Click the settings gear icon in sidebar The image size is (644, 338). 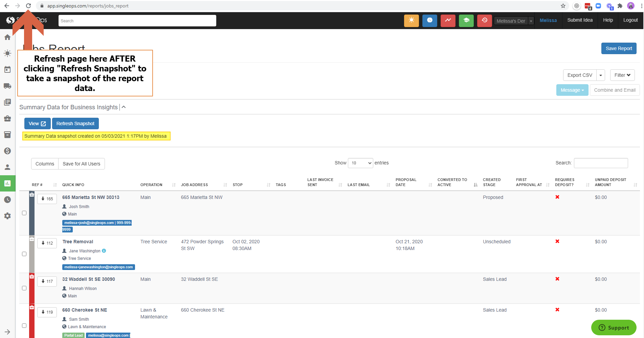(x=7, y=216)
